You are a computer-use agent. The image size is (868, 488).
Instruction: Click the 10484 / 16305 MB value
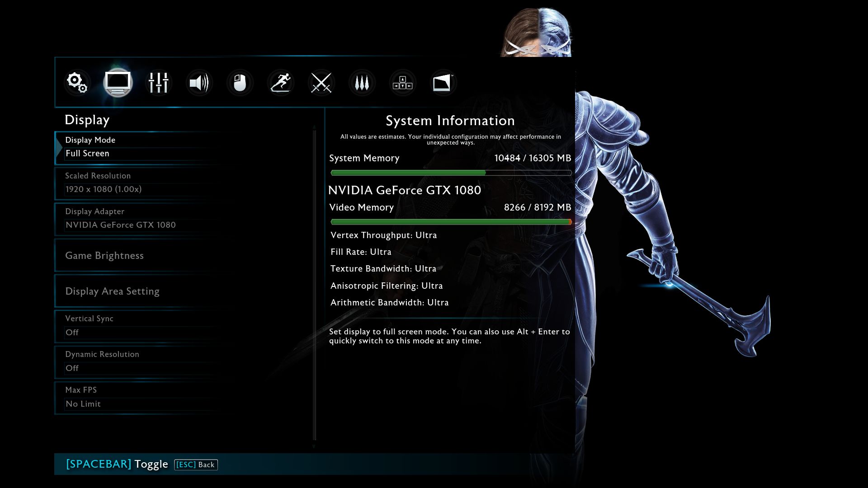tap(533, 158)
